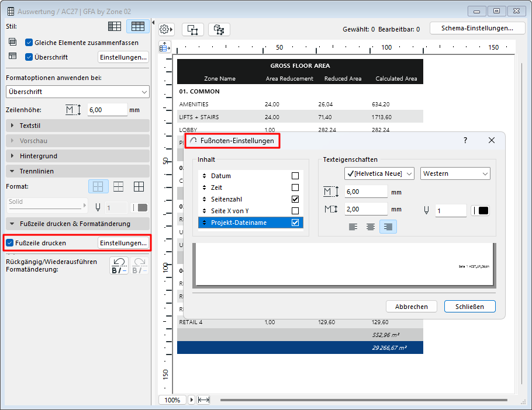This screenshot has height=410, width=532.
Task: Click the Schließen button
Action: pyautogui.click(x=469, y=306)
